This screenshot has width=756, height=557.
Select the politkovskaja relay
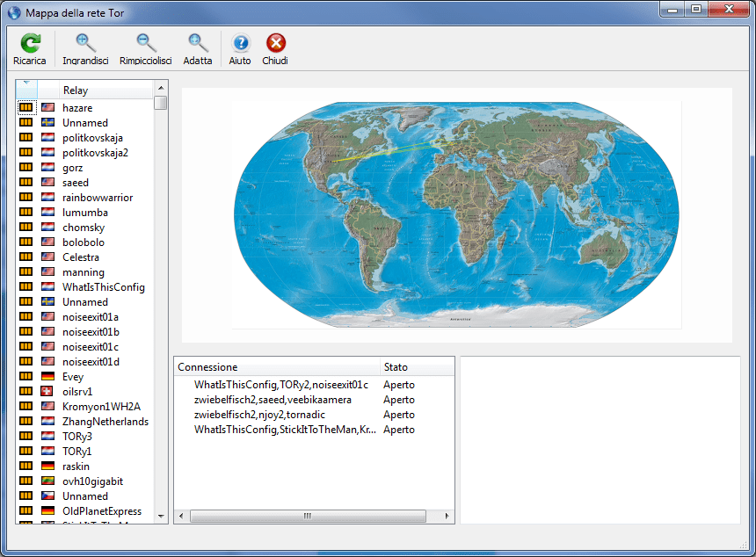(92, 138)
